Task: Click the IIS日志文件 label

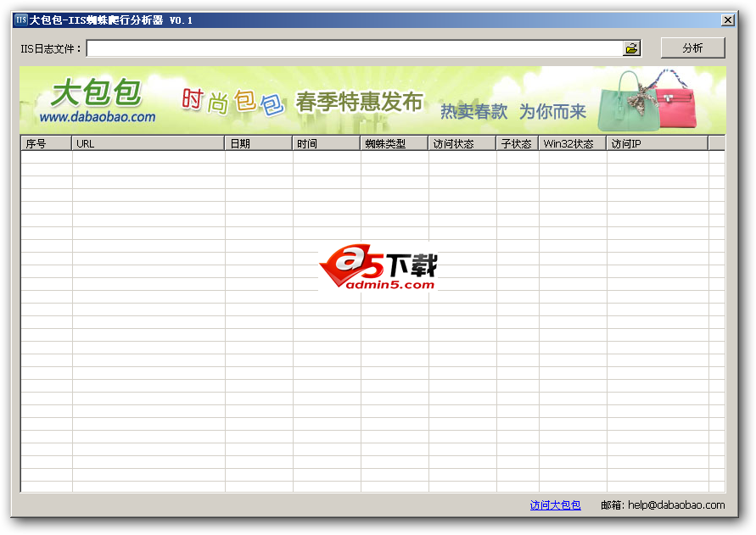Action: click(50, 48)
